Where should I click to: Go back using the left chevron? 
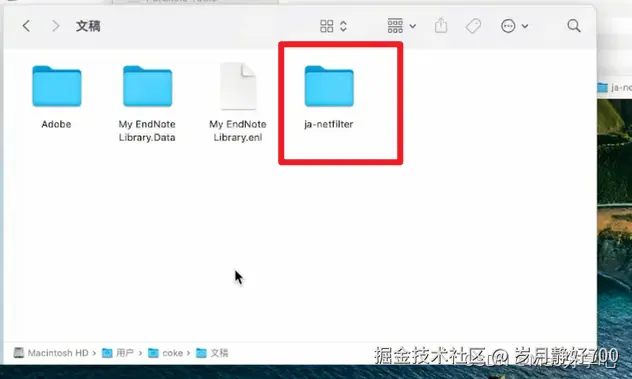click(x=26, y=26)
